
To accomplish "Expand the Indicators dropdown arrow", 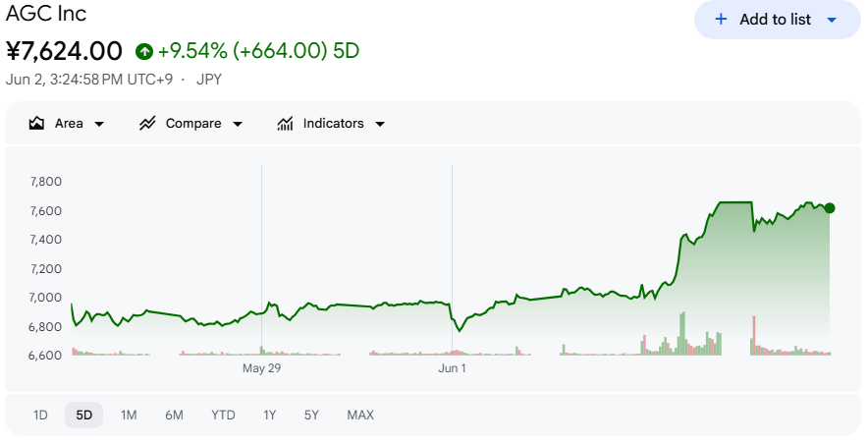I will click(380, 124).
